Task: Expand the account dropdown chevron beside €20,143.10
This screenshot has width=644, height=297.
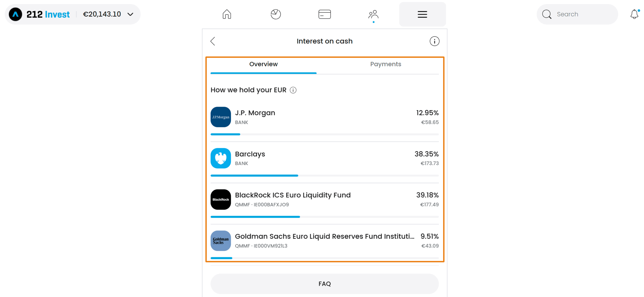Action: [130, 14]
